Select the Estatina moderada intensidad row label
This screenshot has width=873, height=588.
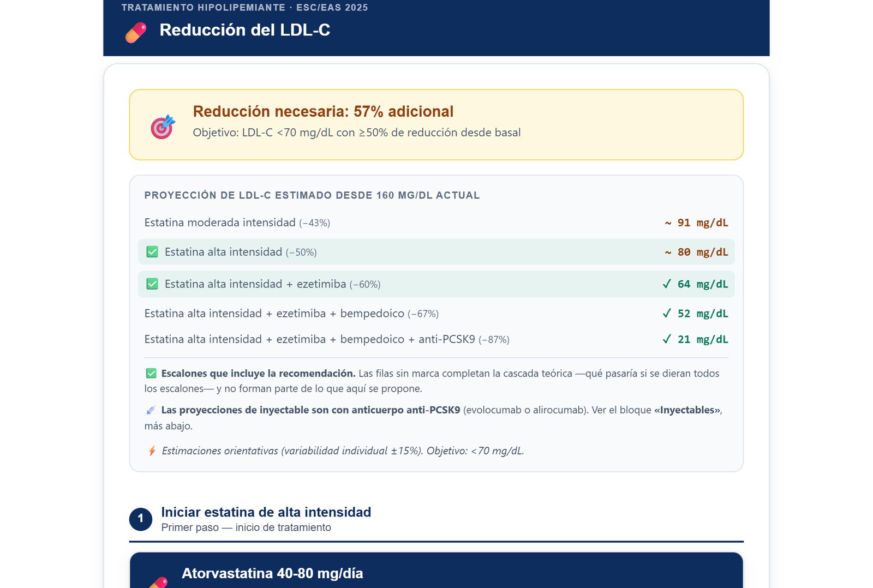click(x=237, y=223)
